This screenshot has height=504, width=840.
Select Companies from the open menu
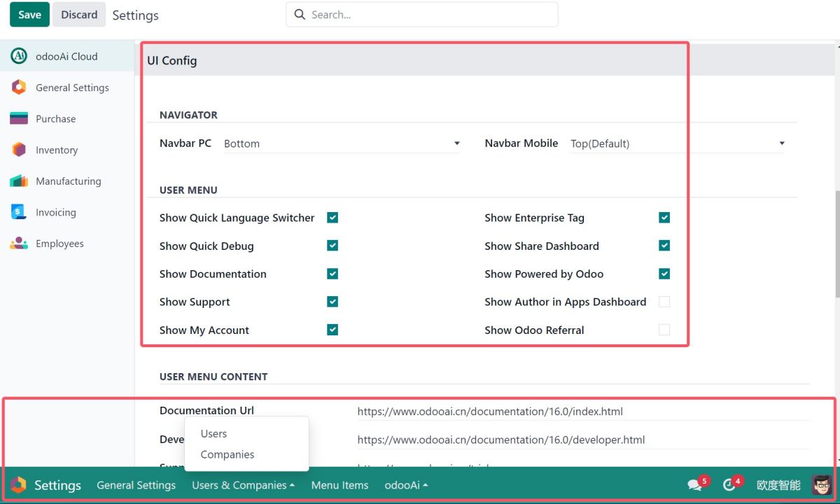227,454
